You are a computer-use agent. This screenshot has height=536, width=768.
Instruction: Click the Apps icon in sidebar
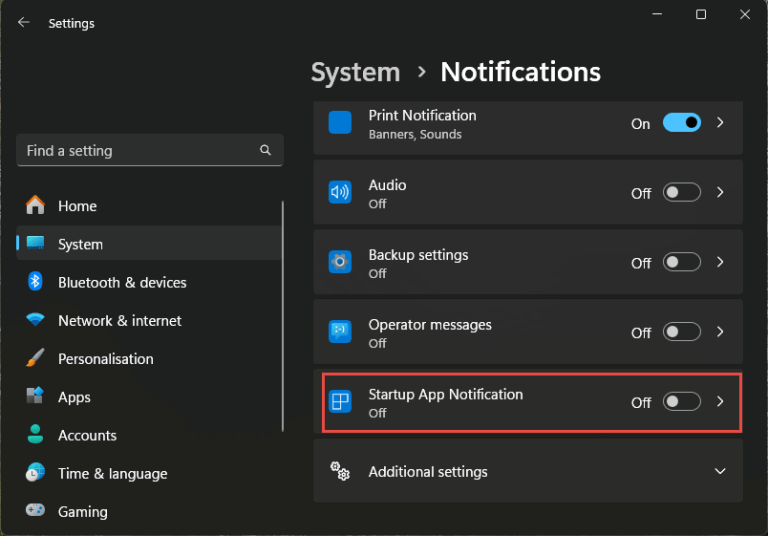tap(35, 395)
